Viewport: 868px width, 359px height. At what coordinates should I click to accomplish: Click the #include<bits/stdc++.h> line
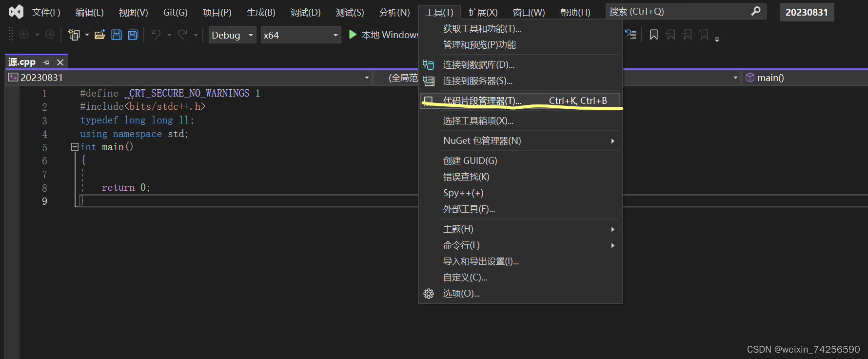pos(143,106)
